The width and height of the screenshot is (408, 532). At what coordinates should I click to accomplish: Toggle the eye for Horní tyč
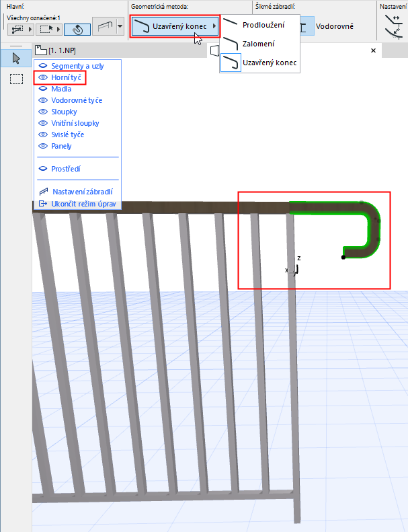pos(43,77)
